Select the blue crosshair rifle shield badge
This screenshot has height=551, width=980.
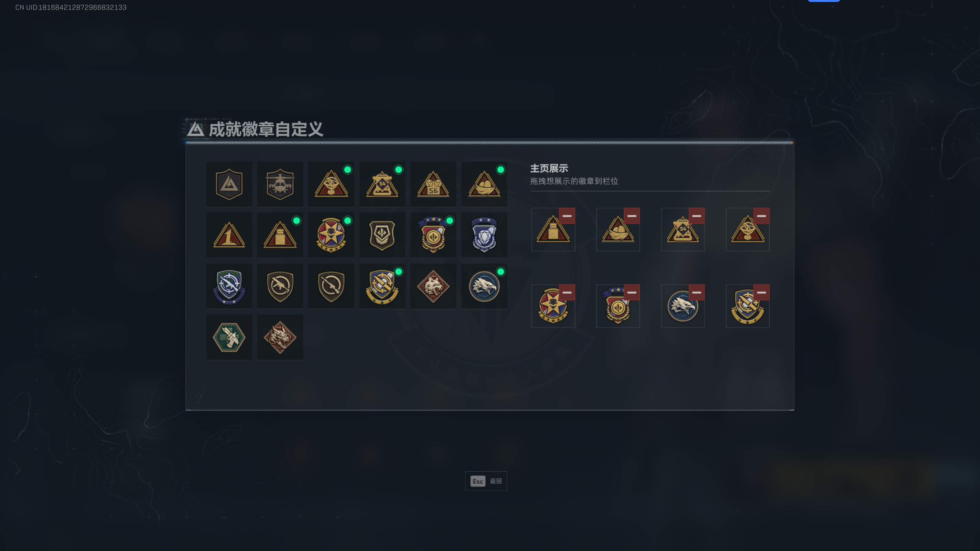(x=229, y=286)
